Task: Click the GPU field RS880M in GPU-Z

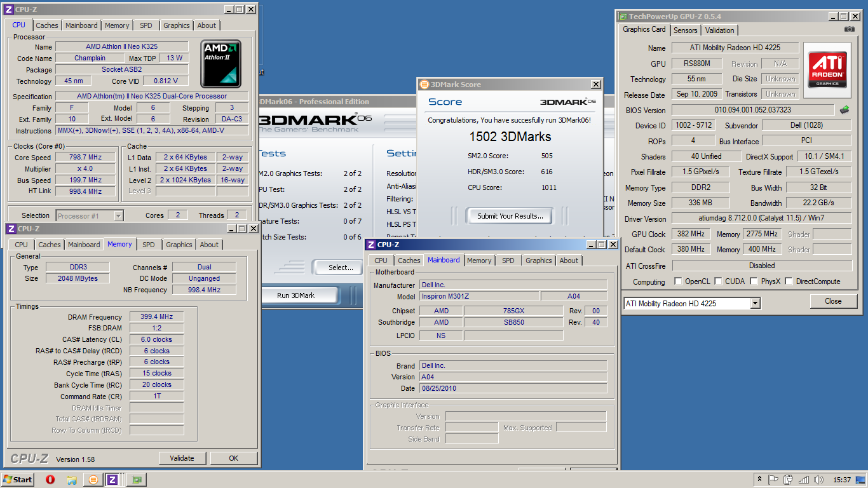Action: [x=696, y=64]
